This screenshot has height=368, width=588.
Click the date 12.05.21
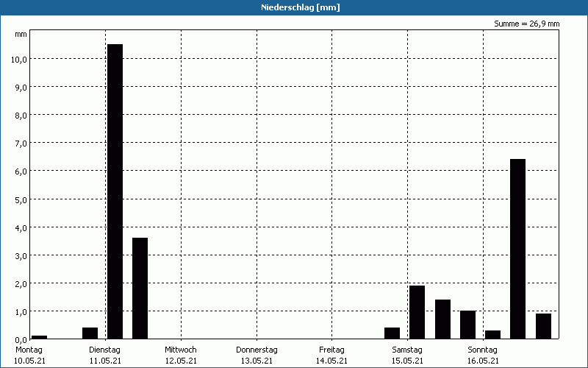coord(181,361)
